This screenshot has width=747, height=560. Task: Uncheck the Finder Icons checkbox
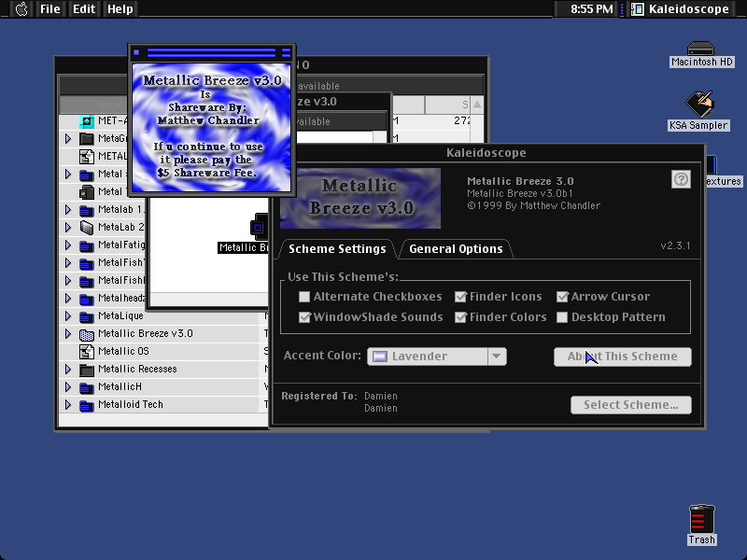tap(460, 297)
